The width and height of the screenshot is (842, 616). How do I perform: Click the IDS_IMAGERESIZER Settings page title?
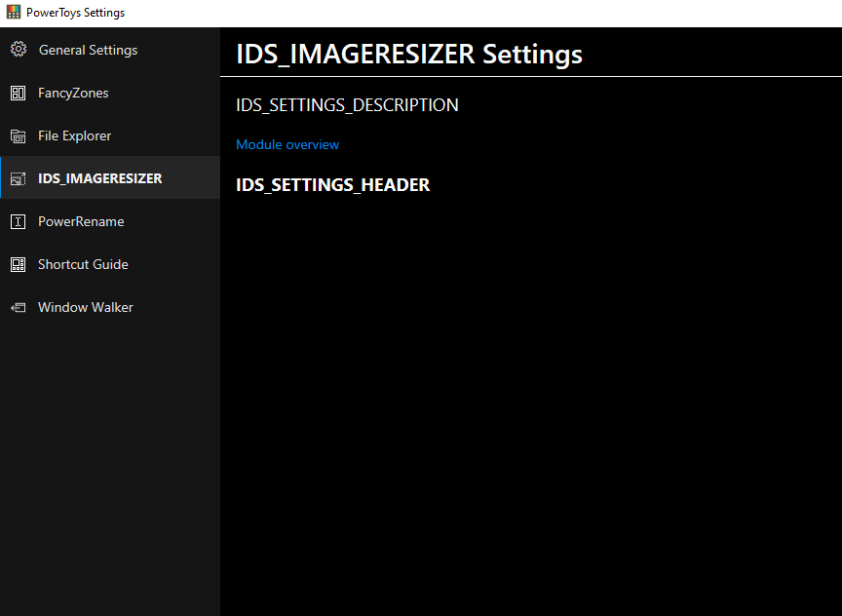(x=409, y=55)
